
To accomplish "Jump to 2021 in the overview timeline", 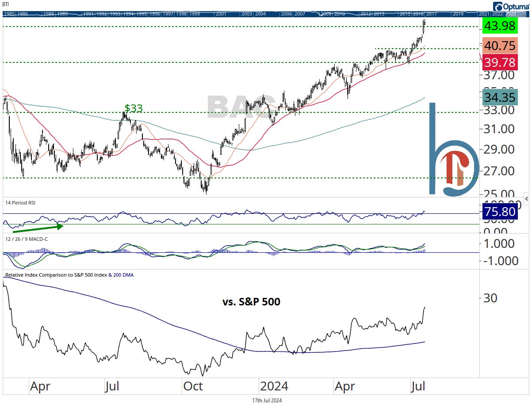I will pyautogui.click(x=484, y=14).
